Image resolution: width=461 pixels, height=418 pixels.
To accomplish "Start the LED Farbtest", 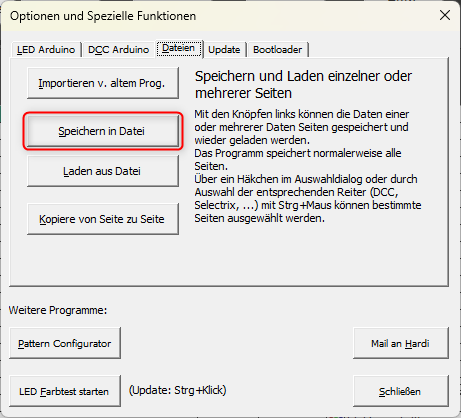I will coord(65,391).
